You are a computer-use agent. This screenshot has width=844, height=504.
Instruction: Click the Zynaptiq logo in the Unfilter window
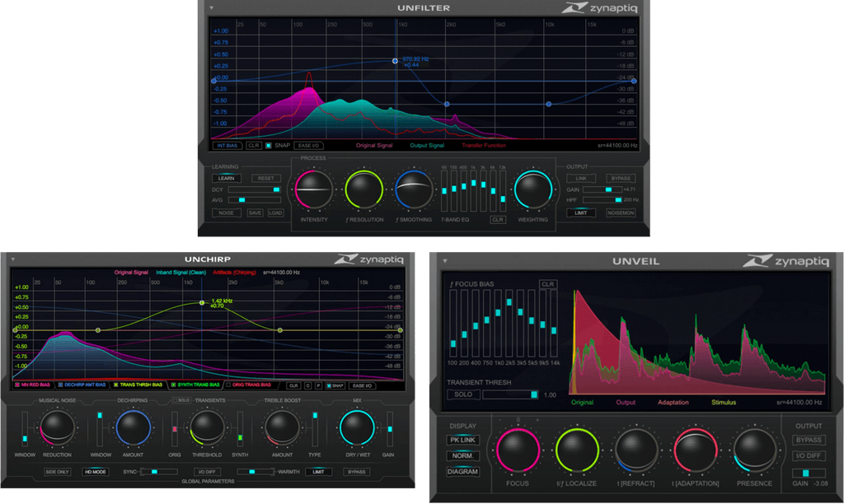click(x=600, y=8)
